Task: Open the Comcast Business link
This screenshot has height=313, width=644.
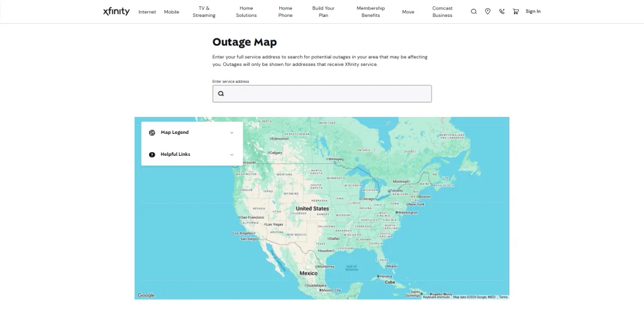Action: 442,12
